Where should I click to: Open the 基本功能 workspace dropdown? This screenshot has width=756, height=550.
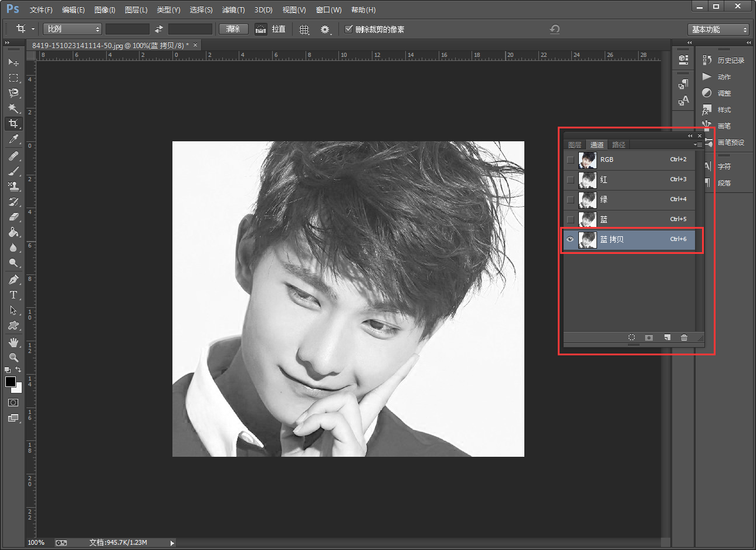[x=719, y=29]
